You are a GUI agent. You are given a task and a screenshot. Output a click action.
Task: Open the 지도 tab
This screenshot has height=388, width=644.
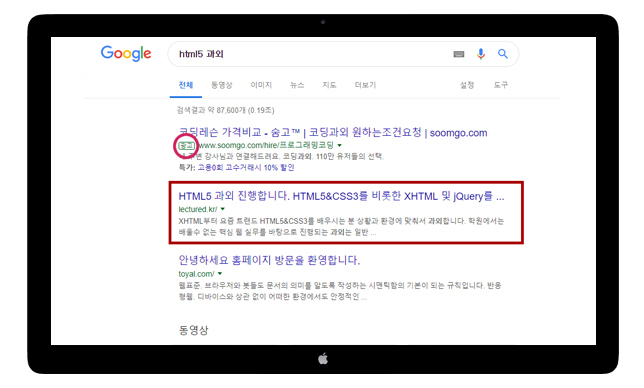(x=329, y=85)
